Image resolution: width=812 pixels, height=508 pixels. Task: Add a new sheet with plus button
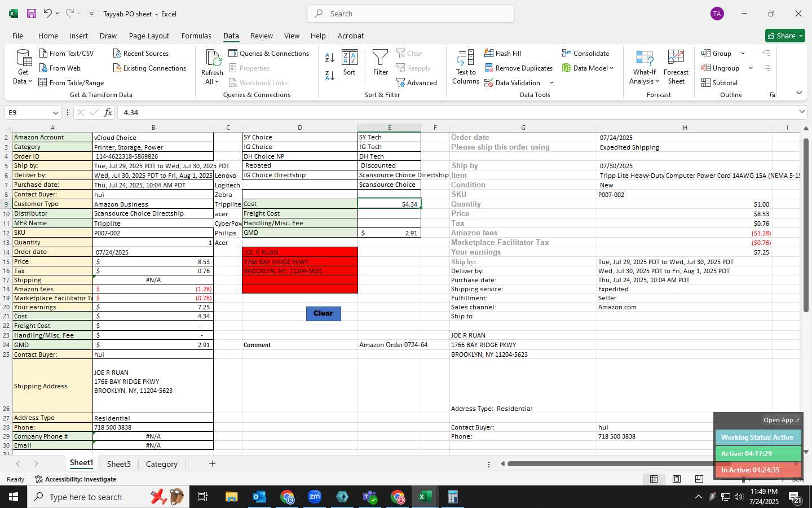point(212,464)
